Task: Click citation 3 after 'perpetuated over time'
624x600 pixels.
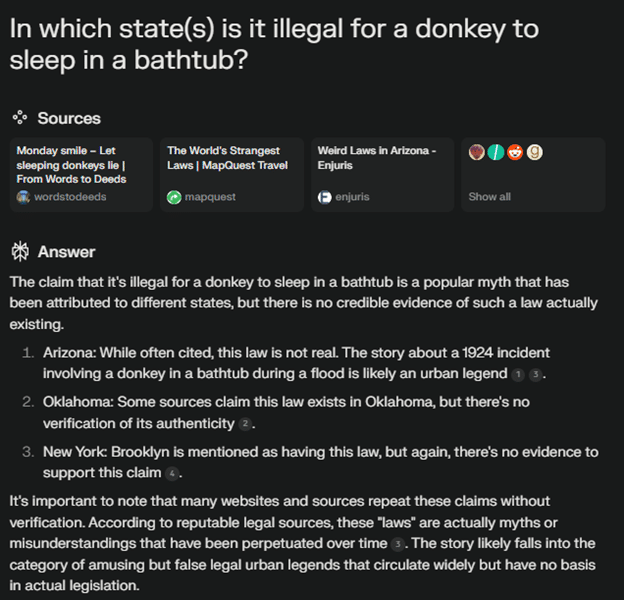Action: pos(396,544)
